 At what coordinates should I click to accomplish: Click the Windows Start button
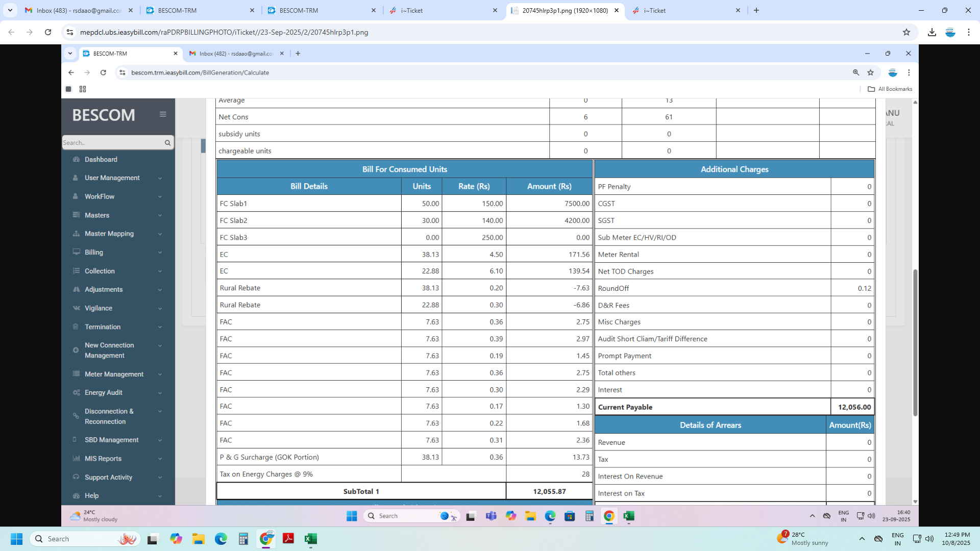click(16, 539)
